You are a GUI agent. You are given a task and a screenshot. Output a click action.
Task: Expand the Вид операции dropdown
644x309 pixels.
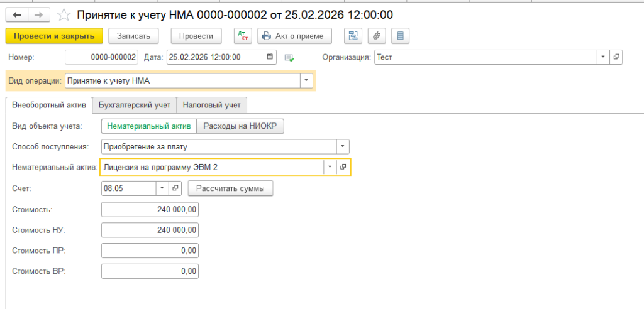tap(306, 81)
